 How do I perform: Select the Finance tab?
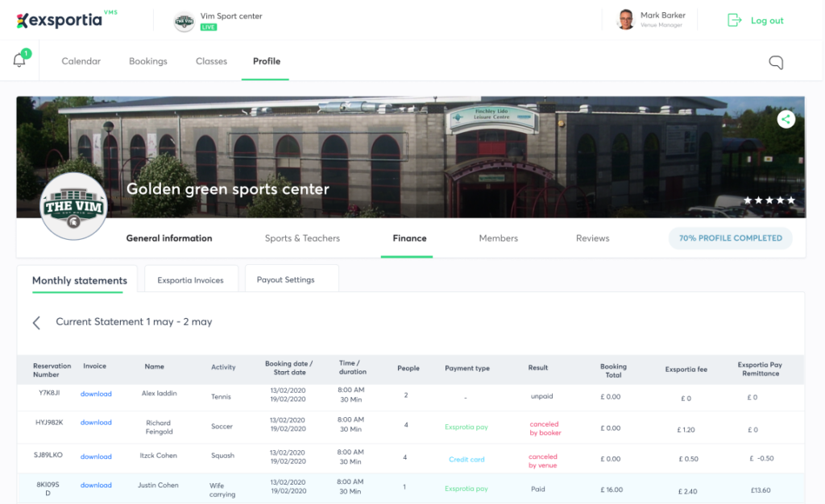[409, 238]
